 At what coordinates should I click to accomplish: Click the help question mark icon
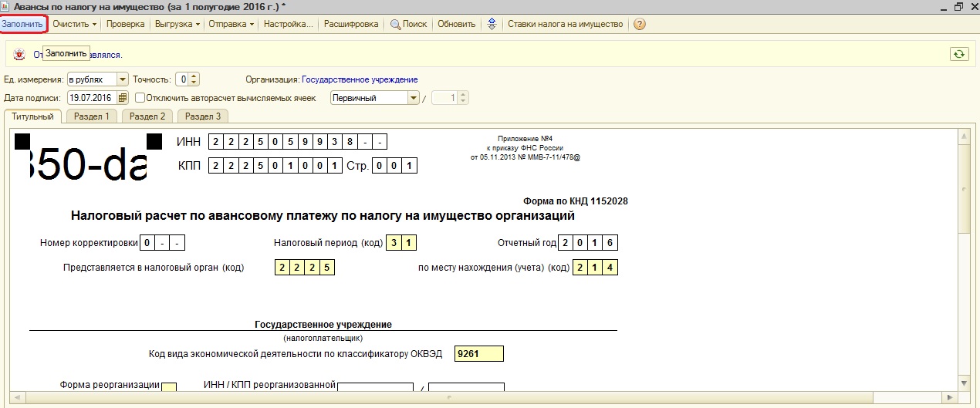[x=640, y=24]
